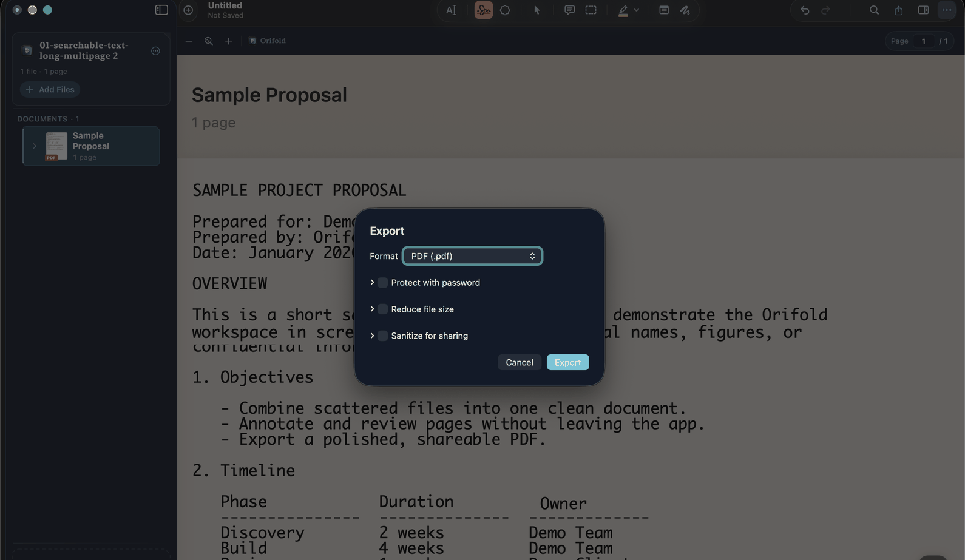Click the '1 file · 1 page' label

[44, 72]
